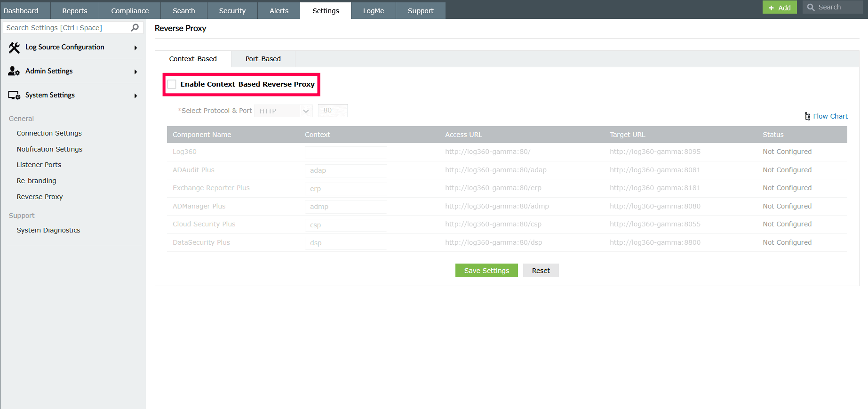Screen dimensions: 868x409
Task: Click the Save Settings button
Action: (x=486, y=270)
